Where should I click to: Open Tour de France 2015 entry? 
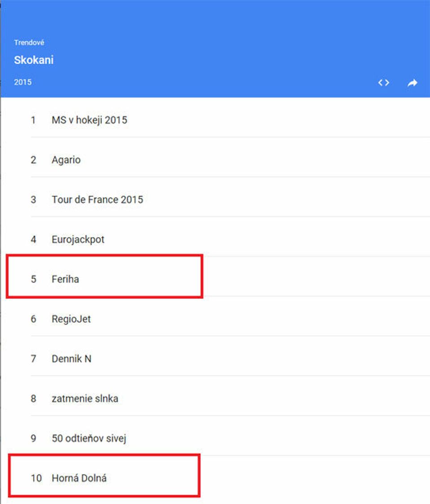pos(97,199)
